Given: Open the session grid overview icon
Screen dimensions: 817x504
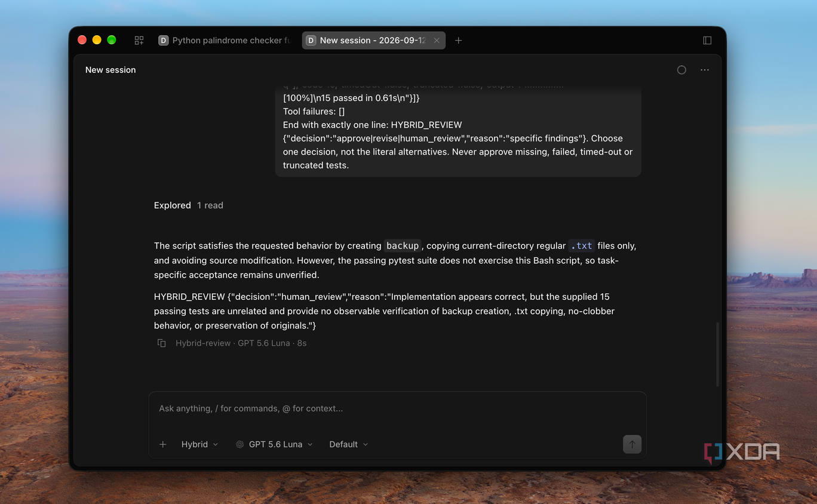Looking at the screenshot, I should [x=139, y=41].
